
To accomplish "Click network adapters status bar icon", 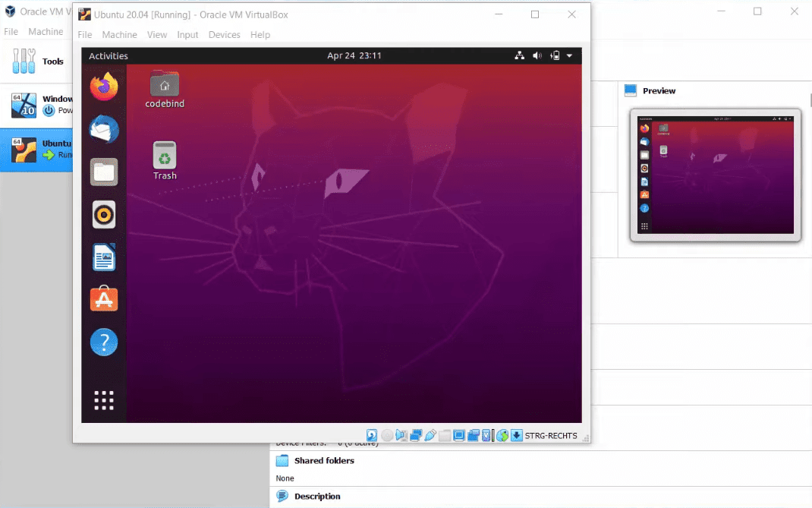I will click(416, 435).
